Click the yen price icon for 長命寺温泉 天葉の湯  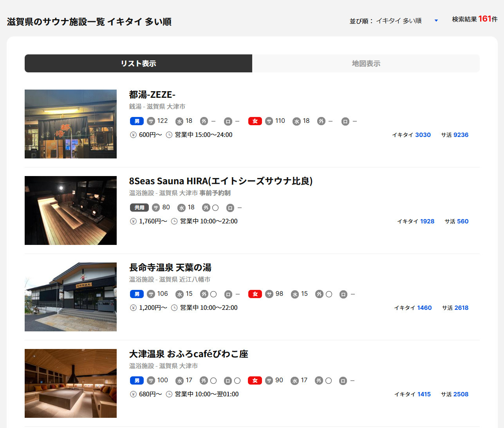click(x=133, y=308)
